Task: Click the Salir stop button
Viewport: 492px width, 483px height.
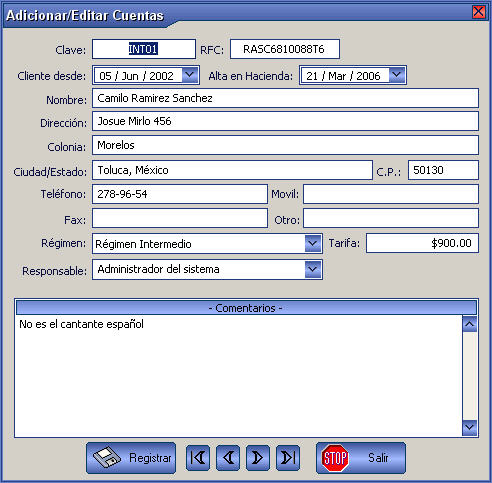Action: click(x=361, y=458)
